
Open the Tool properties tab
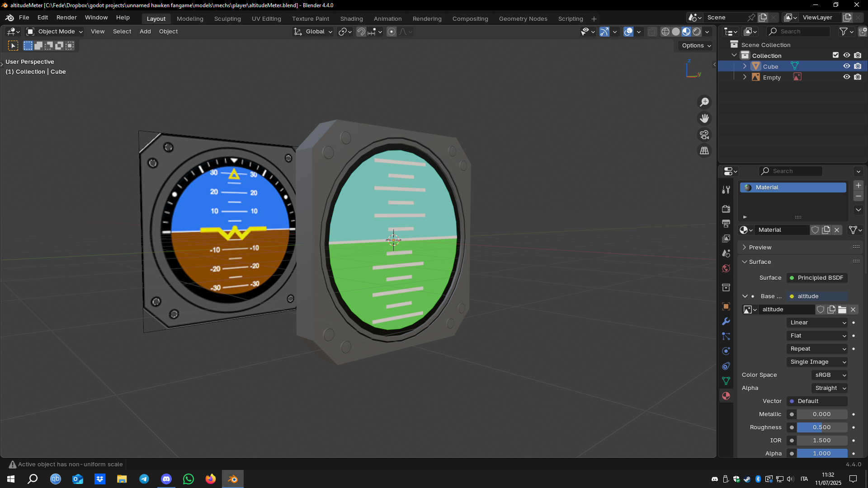(x=726, y=190)
